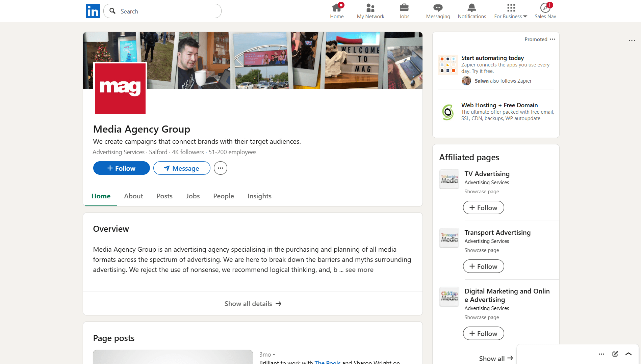641x364 pixels.
Task: Open the People tab
Action: pos(223,196)
